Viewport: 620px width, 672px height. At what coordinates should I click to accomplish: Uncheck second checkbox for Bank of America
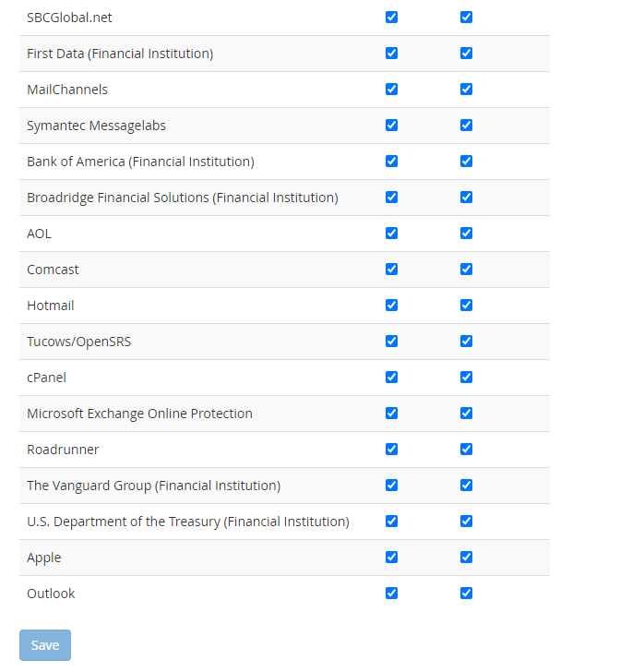point(466,162)
